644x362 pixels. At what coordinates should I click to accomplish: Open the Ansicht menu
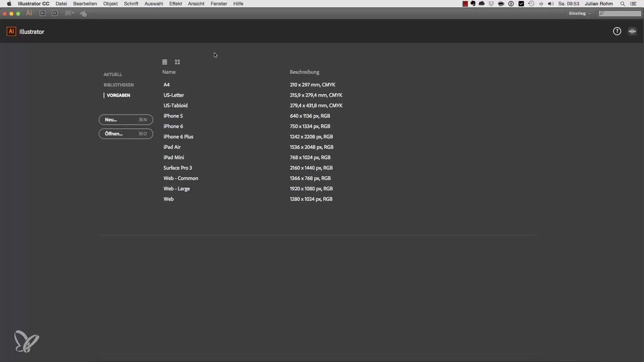(196, 4)
